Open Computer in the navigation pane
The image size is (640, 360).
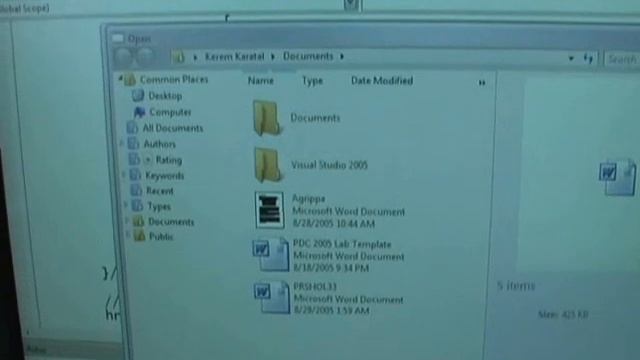click(170, 112)
